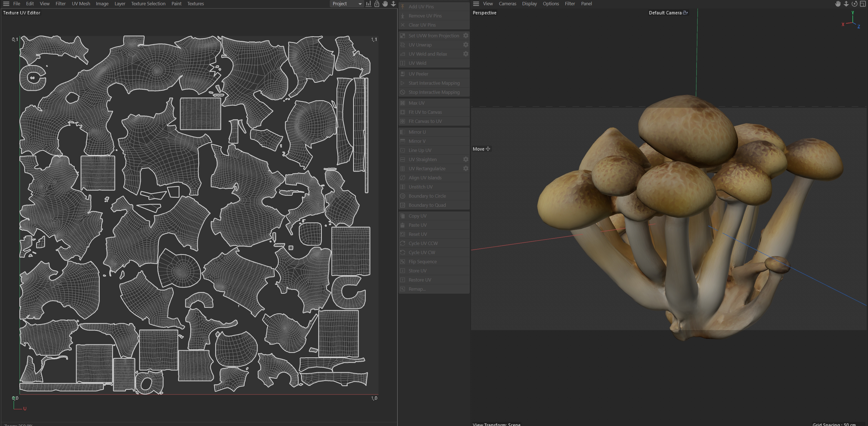The width and height of the screenshot is (868, 426).
Task: Click the UV editor pan hand icon
Action: [x=385, y=4]
